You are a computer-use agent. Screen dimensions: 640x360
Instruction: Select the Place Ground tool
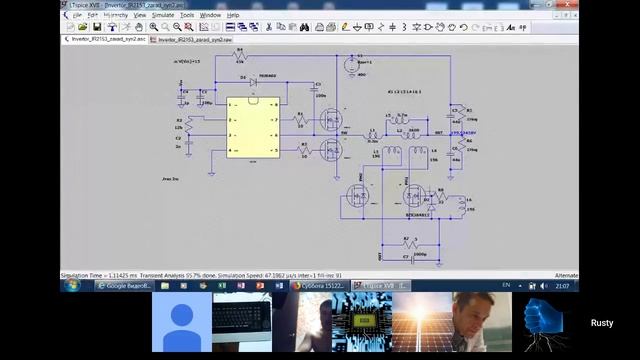357,27
